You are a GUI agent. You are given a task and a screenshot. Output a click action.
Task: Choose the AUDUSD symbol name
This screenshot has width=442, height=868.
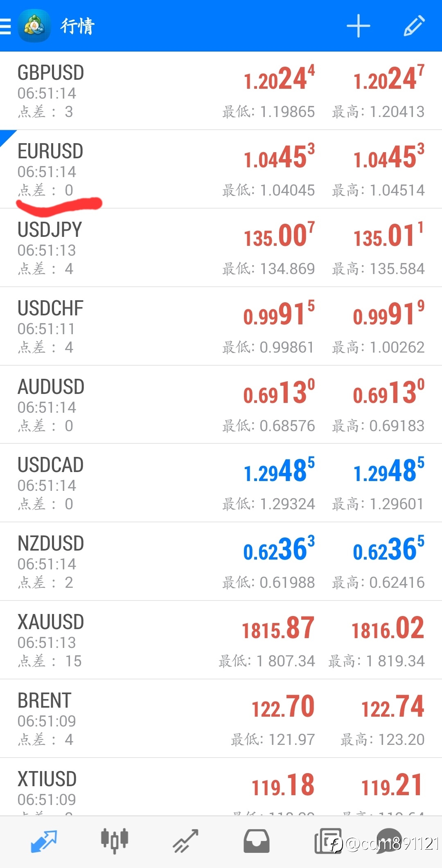(51, 387)
